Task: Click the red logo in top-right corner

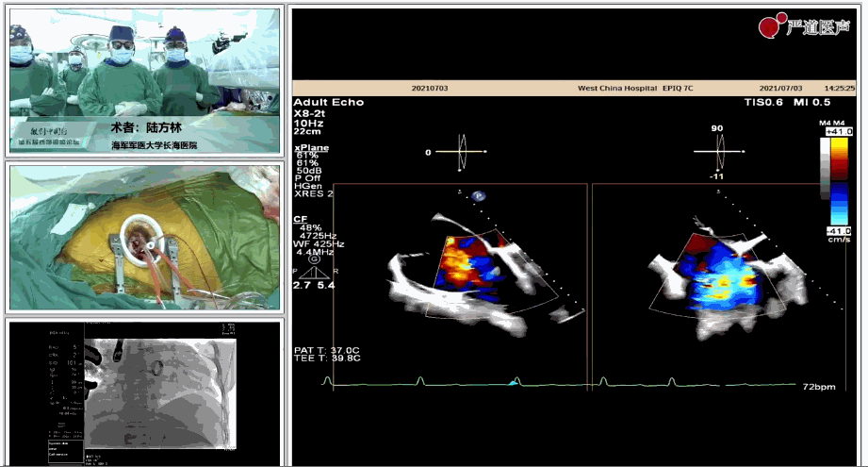Action: 773,27
